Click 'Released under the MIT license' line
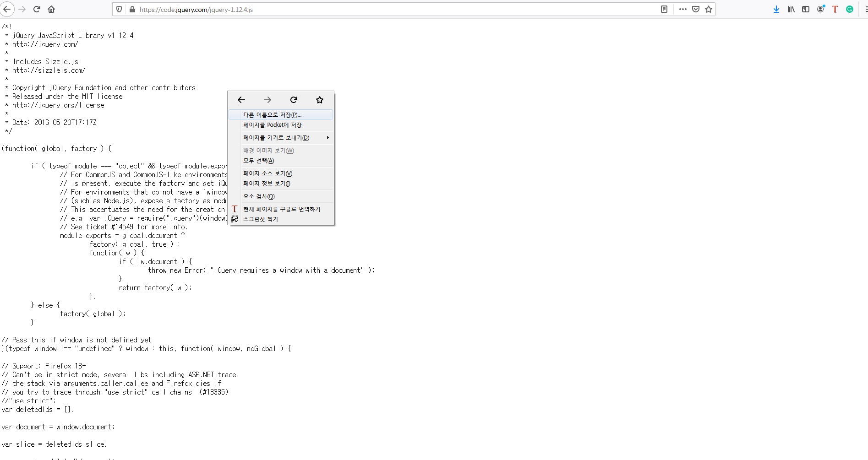Image resolution: width=868 pixels, height=460 pixels. tap(67, 96)
